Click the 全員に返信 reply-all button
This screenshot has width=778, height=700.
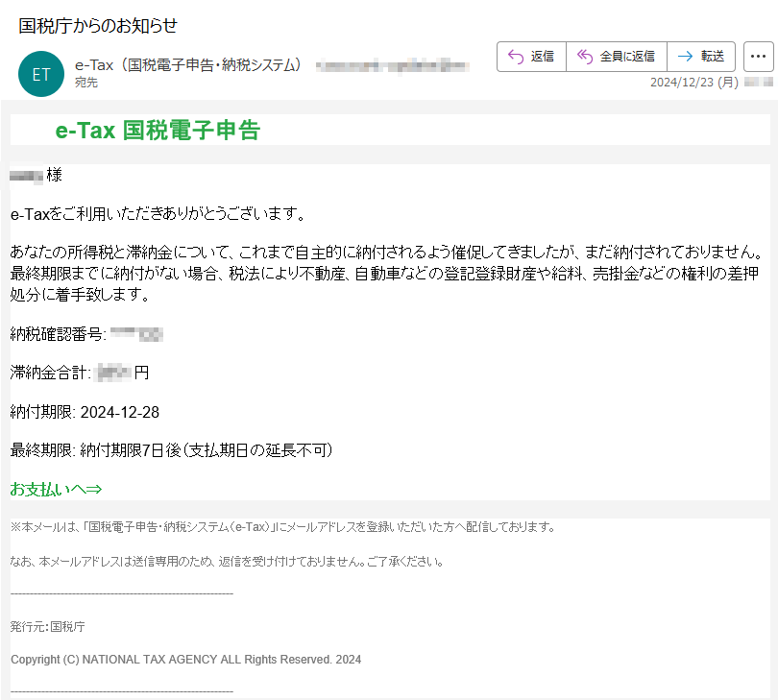(x=617, y=57)
